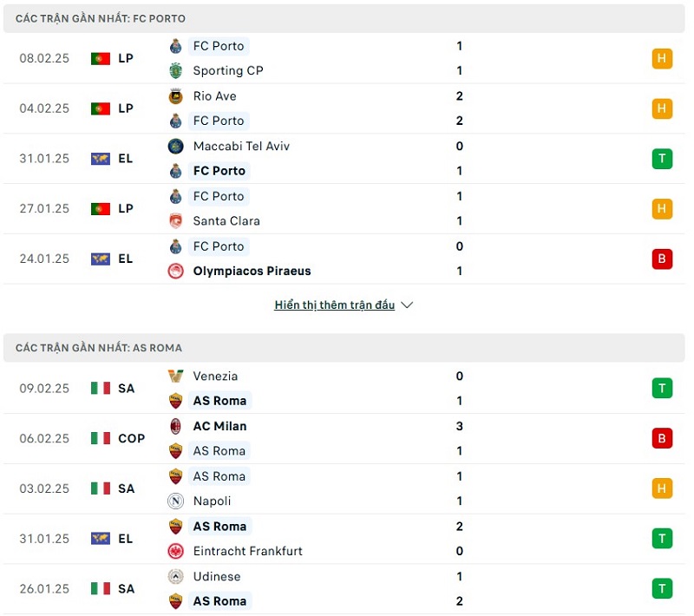Expand more matches with the chevron arrow
Screen dimensions: 694x616
point(408,305)
